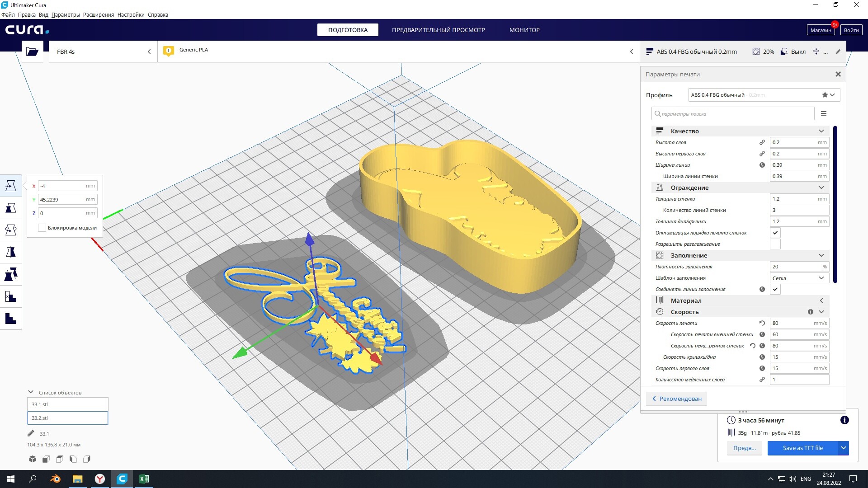Viewport: 868px width, 488px height.
Task: Select the Rotate tool in left toolbar
Action: (x=11, y=230)
